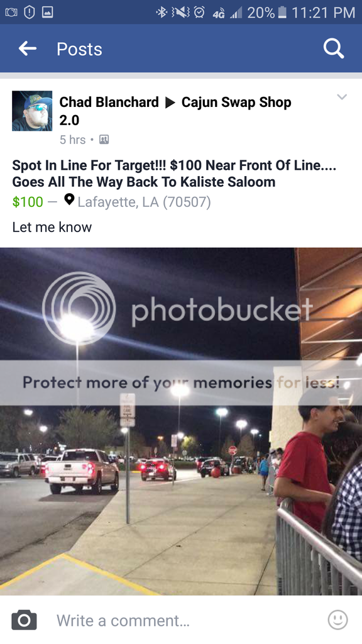Tap the group privacy icon next to 5 hrs
This screenshot has height=644, width=362.
(x=104, y=140)
